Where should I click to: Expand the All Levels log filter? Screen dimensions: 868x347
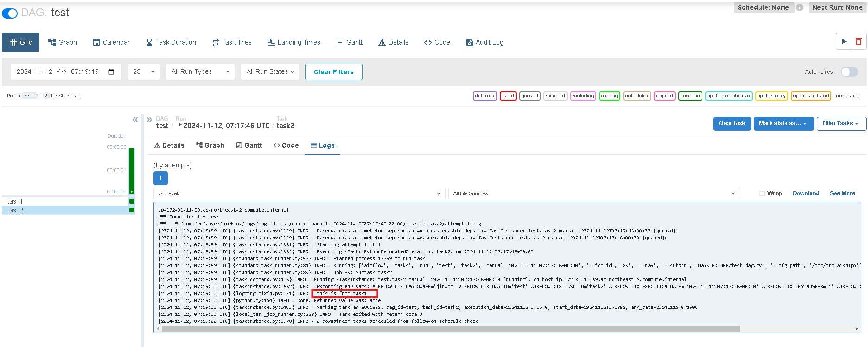point(300,193)
